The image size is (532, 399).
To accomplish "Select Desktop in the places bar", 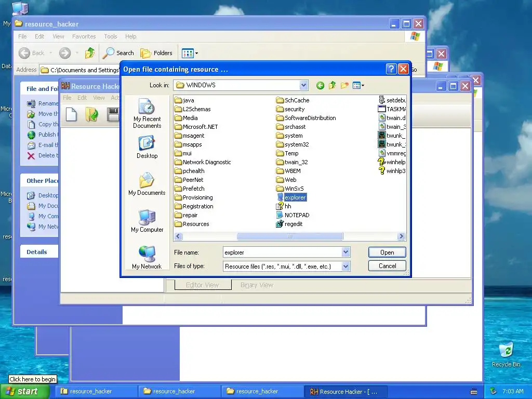I will (147, 147).
